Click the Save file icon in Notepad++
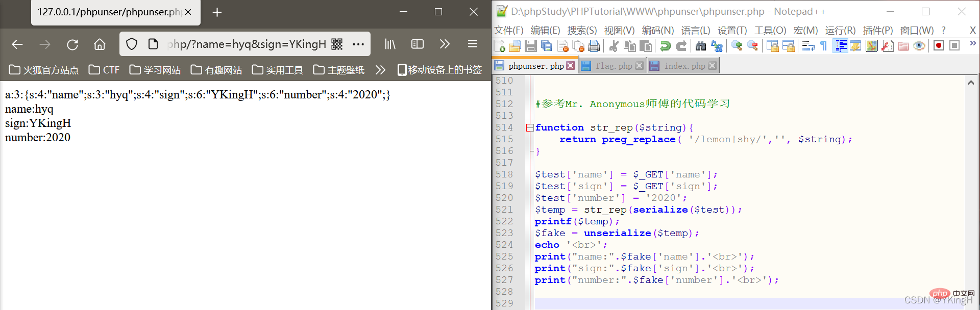 [x=531, y=46]
